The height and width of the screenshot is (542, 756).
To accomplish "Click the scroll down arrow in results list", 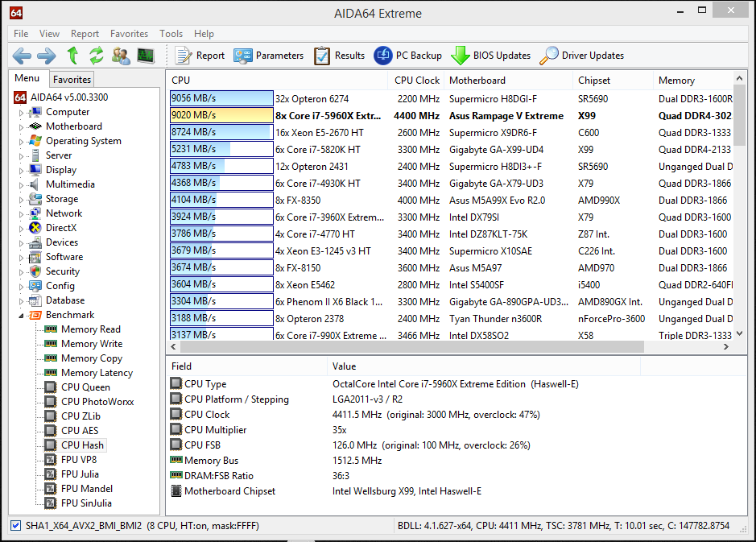I will 740,333.
